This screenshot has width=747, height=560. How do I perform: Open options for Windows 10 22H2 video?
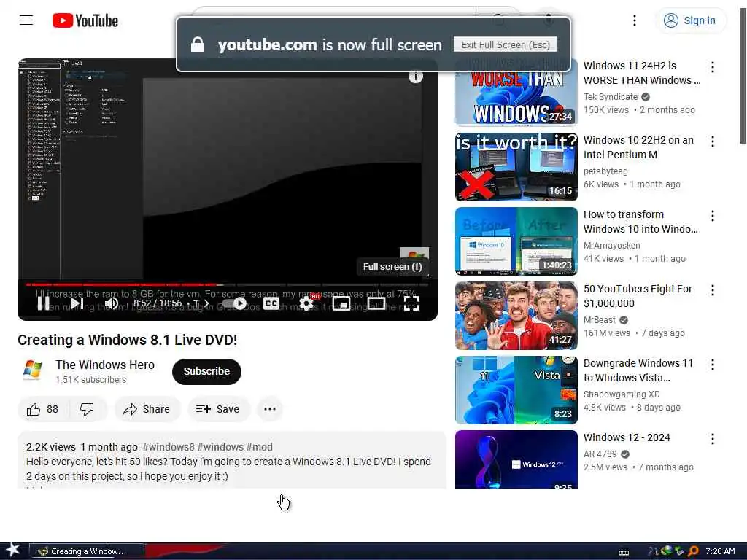(x=712, y=141)
